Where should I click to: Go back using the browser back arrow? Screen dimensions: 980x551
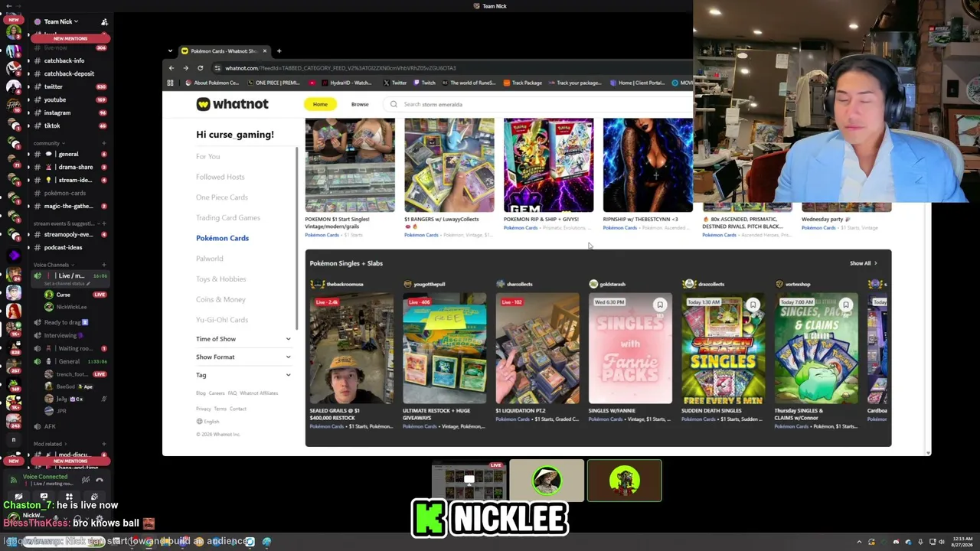point(171,68)
